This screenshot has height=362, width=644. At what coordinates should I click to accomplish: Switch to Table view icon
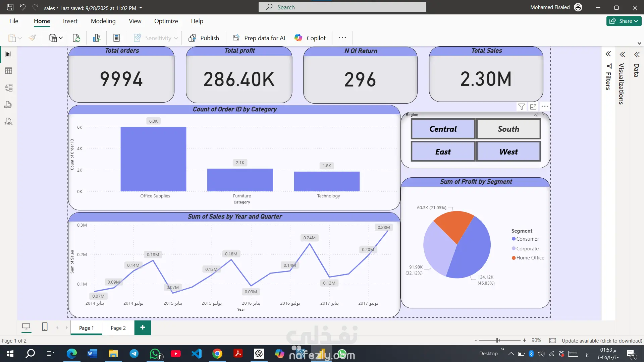tap(8, 71)
